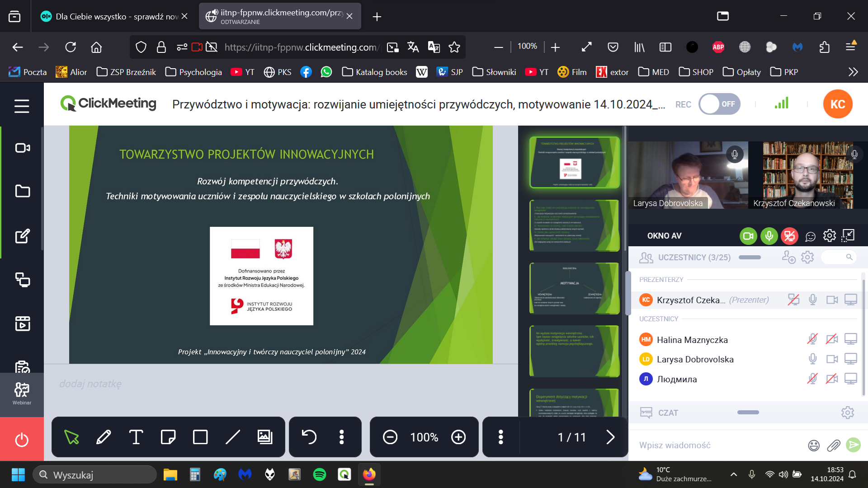Image resolution: width=868 pixels, height=488 pixels.
Task: Open more drawing options menu
Action: pos(342,437)
